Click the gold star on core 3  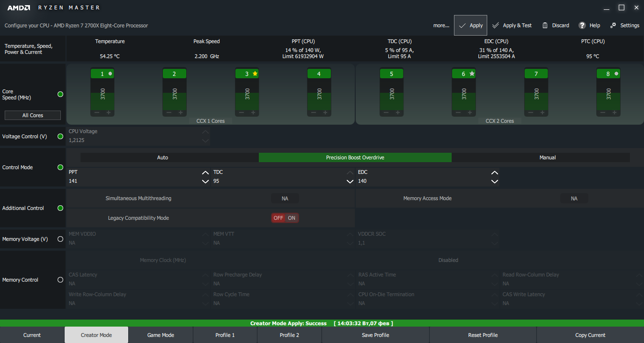click(x=255, y=74)
